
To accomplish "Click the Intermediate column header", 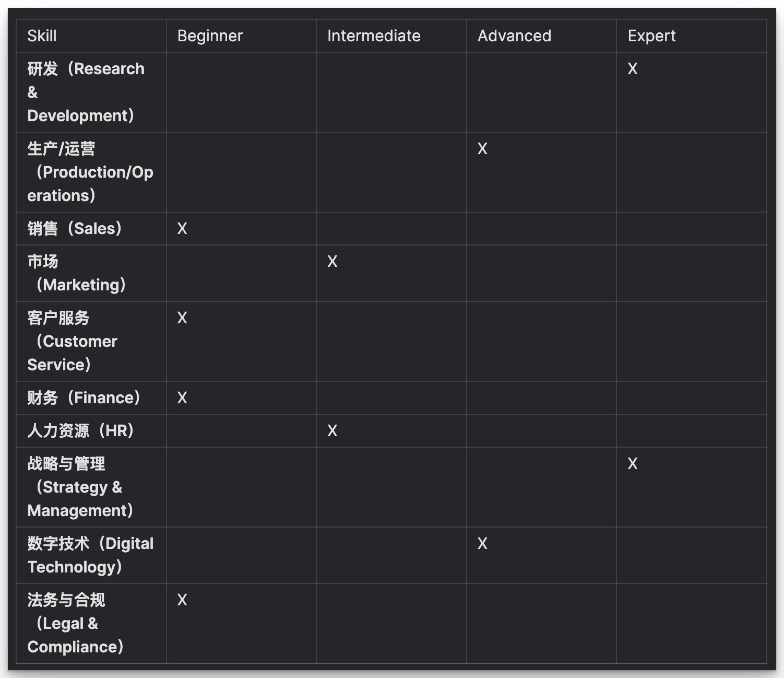I will 374,36.
